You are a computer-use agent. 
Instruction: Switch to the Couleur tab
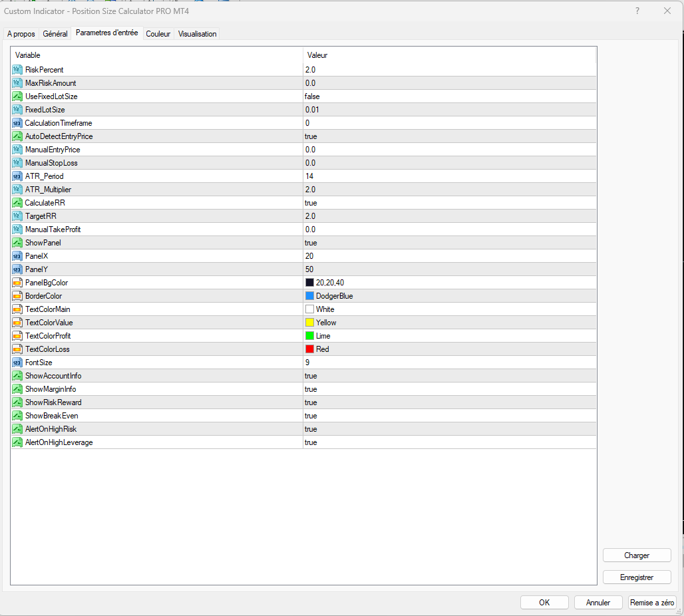pyautogui.click(x=158, y=34)
